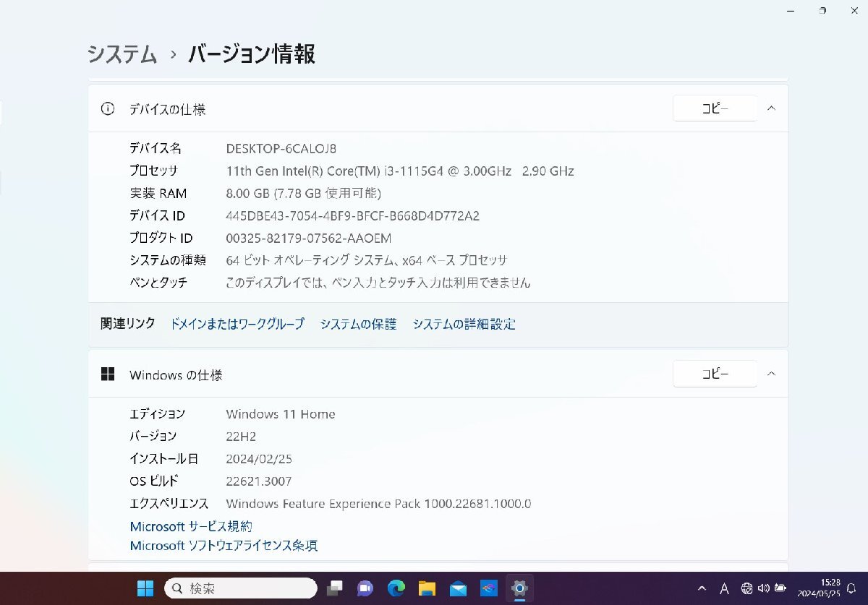Collapse the デバイスの仕様 section
Viewport: 868px width, 605px height.
coord(771,108)
